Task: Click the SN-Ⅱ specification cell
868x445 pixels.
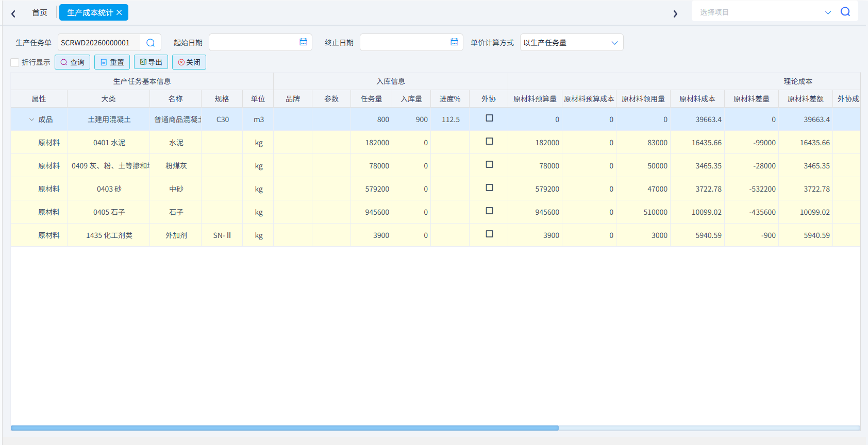Action: click(x=222, y=235)
